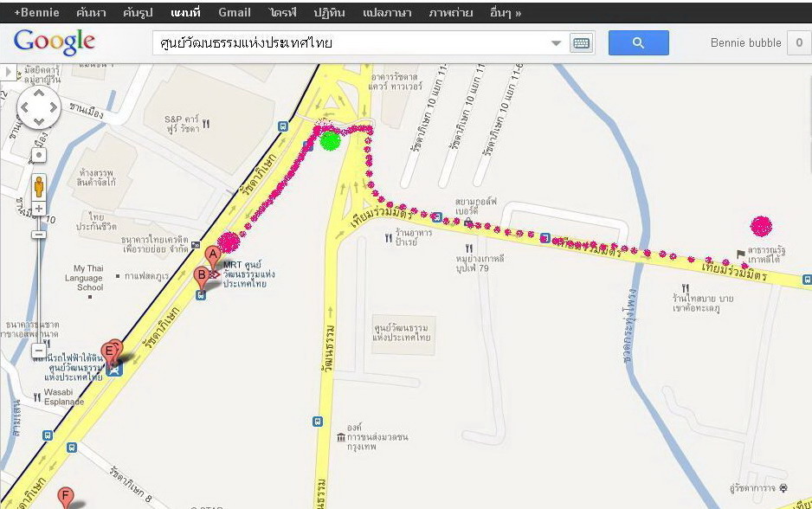Screen dimensions: 812x509
Task: Open Gmail from the top bar
Action: 234,12
